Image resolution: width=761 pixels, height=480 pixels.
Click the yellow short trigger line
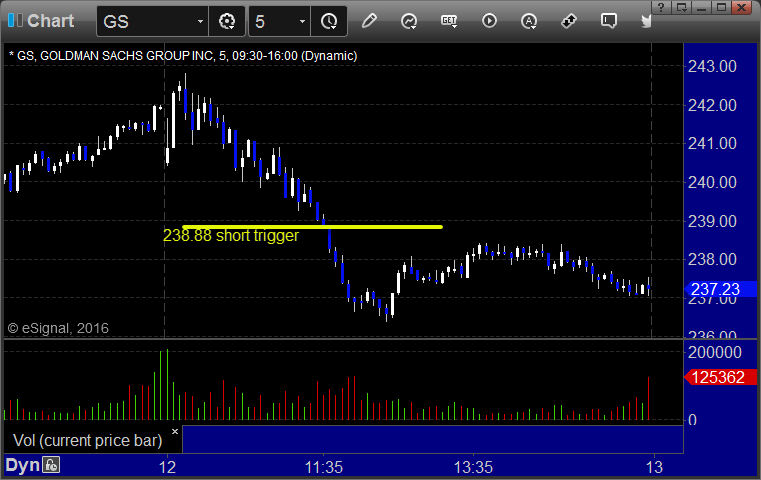coord(312,227)
